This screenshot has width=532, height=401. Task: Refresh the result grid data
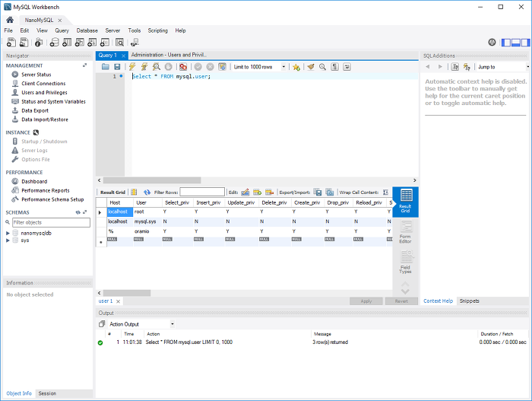[x=147, y=193]
